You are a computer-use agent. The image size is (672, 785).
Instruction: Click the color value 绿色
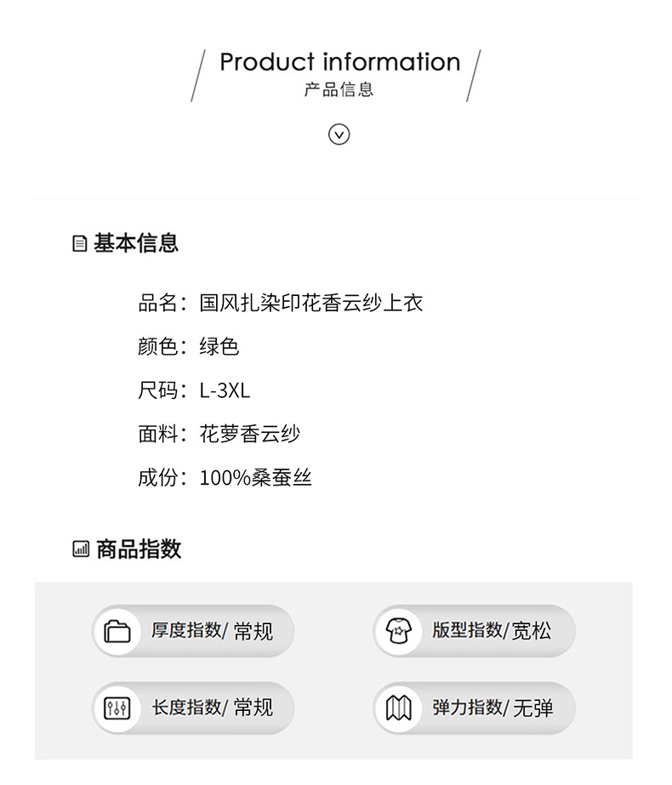pyautogui.click(x=219, y=347)
